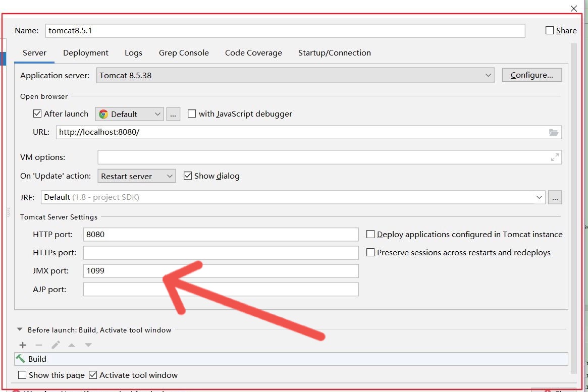Viewport: 588px width, 392px height.
Task: Toggle the Share checkbox
Action: pos(549,30)
